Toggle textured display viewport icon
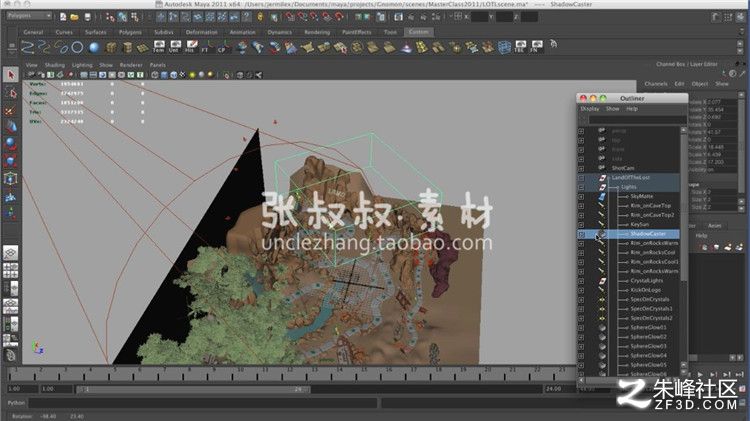Image resolution: width=750 pixels, height=421 pixels. point(182,75)
